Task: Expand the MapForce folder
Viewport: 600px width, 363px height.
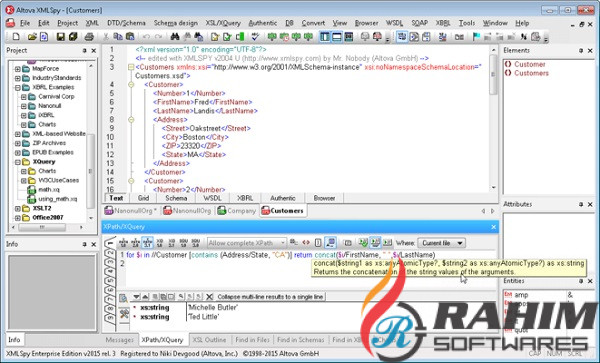Action: coord(17,69)
